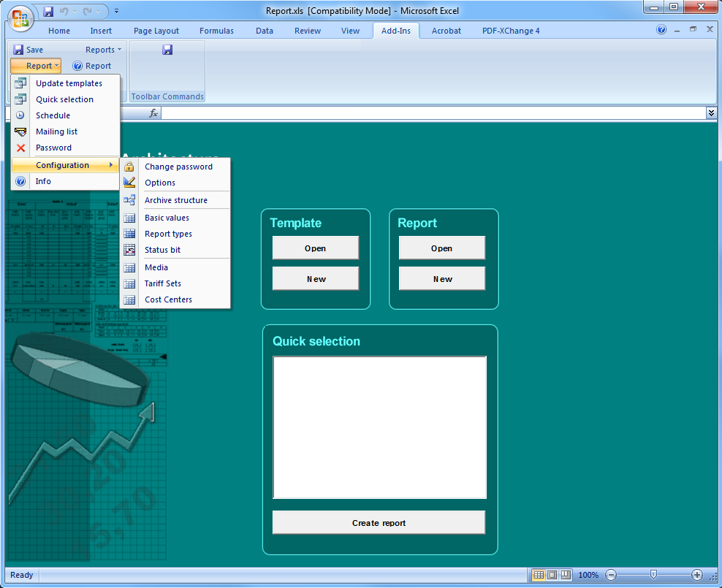This screenshot has width=722, height=588.
Task: Click the padlock icon beside Change password
Action: tap(129, 167)
